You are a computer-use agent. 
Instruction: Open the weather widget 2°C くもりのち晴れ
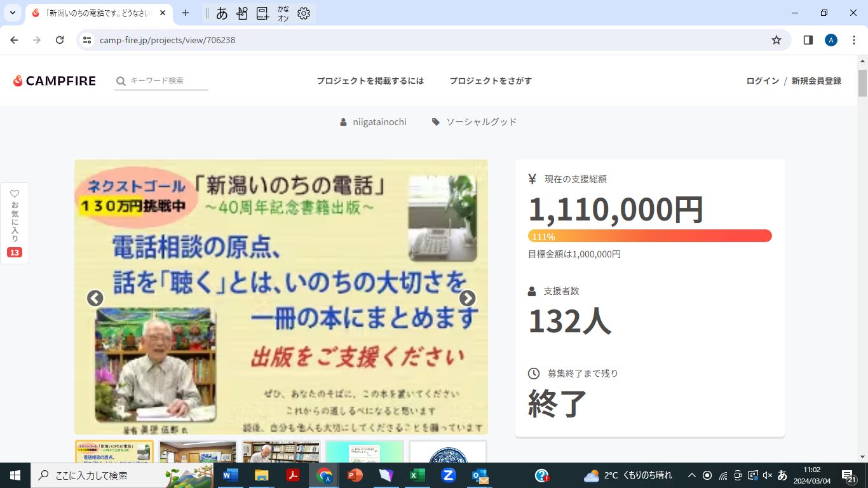(628, 475)
